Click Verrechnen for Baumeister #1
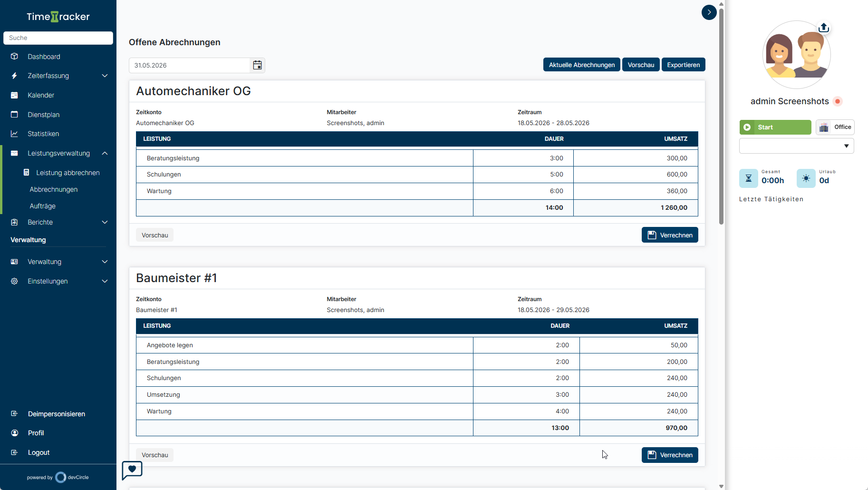Viewport: 868px width, 490px height. coord(670,455)
